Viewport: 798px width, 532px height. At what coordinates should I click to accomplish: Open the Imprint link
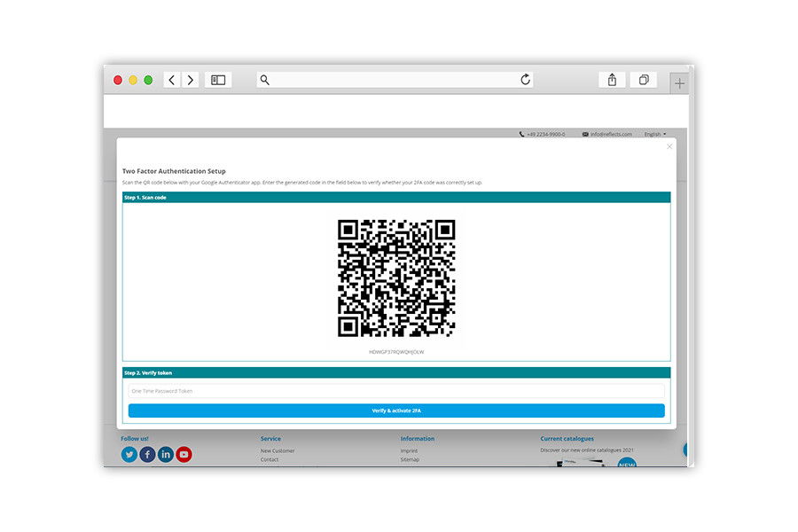(407, 450)
